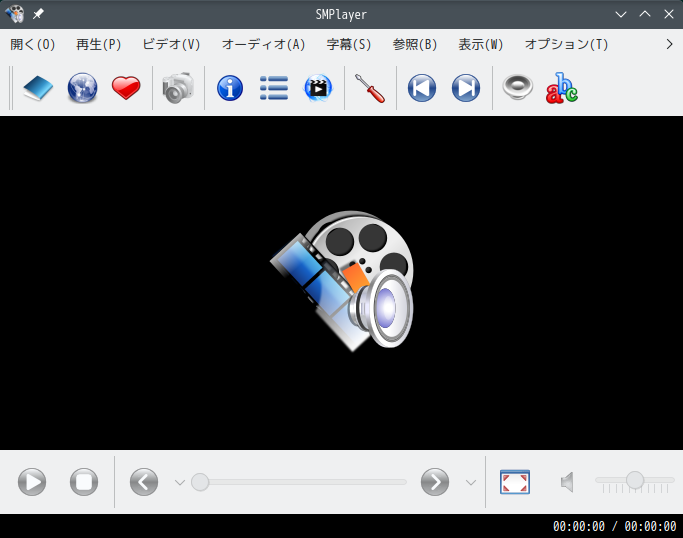Expand the forward step dropdown arrow
The image size is (683, 538).
[x=470, y=482]
